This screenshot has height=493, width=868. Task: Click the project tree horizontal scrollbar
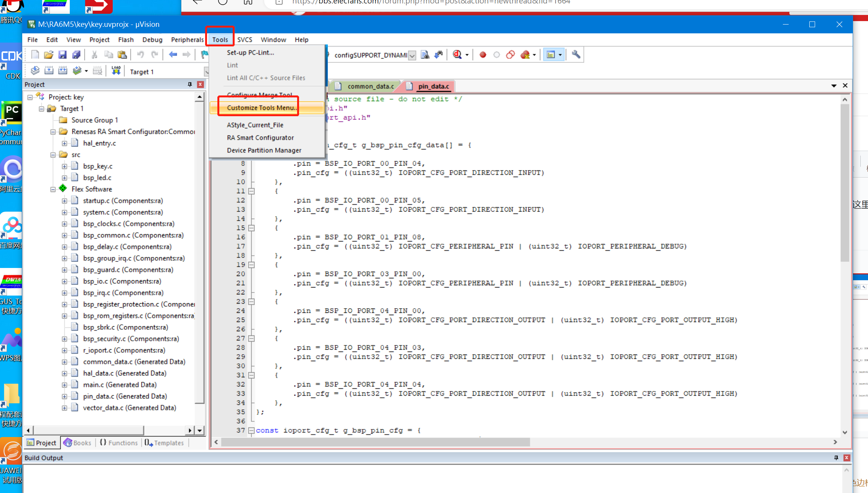pos(89,430)
